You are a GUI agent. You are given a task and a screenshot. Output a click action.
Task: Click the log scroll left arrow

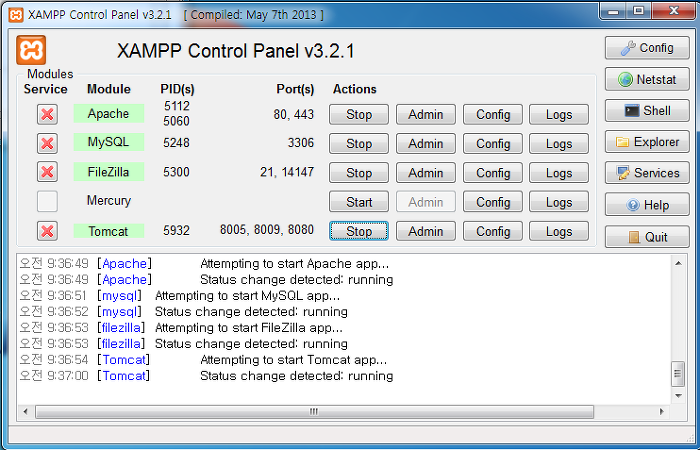(x=25, y=412)
